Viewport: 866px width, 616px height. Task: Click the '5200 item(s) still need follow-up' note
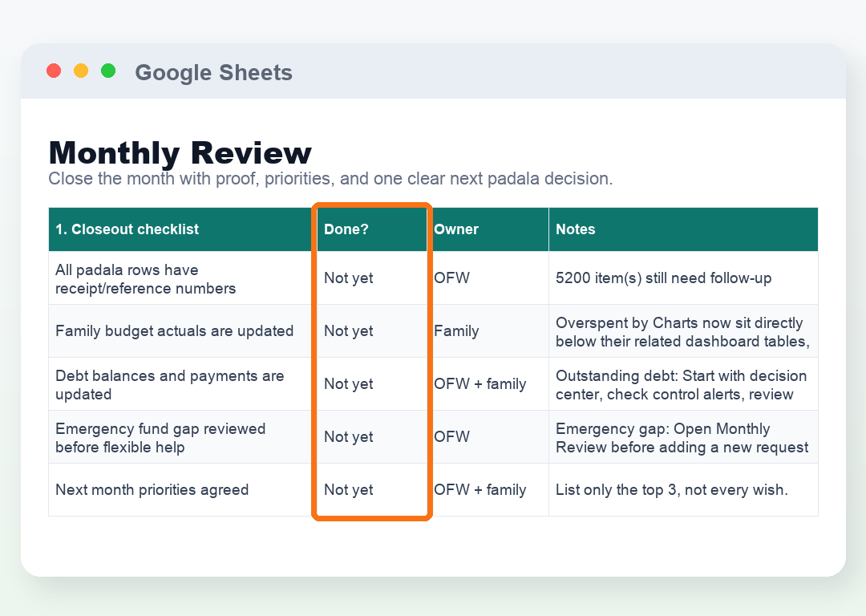(x=683, y=278)
